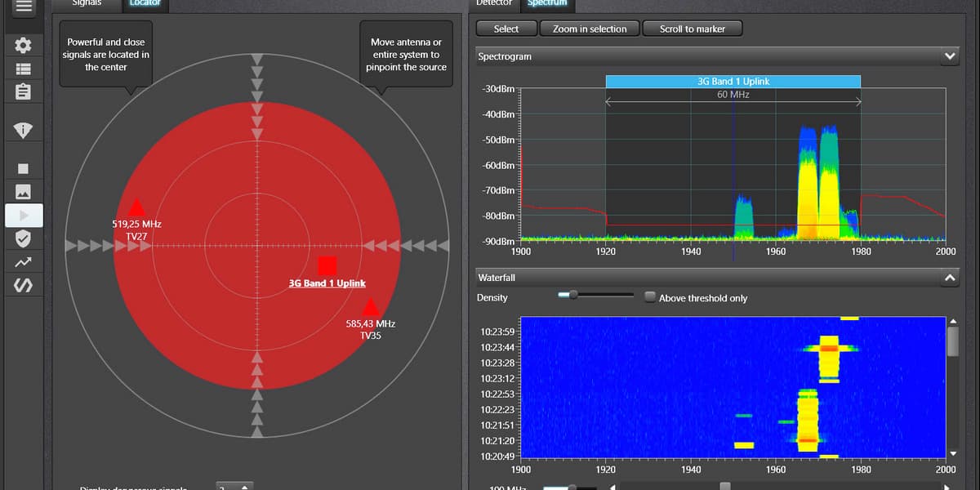Select the shield check icon

pyautogui.click(x=23, y=238)
